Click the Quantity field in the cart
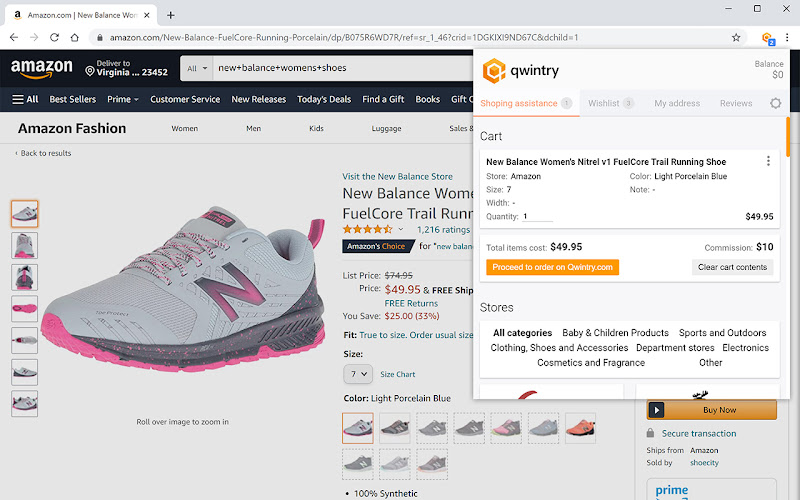The width and height of the screenshot is (800, 500). (x=537, y=216)
